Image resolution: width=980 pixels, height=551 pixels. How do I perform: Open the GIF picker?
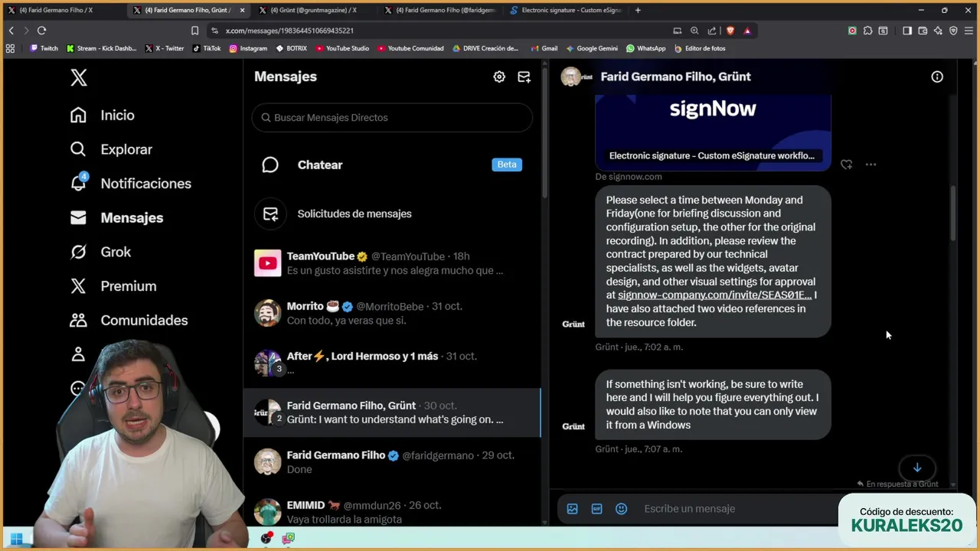(x=596, y=509)
